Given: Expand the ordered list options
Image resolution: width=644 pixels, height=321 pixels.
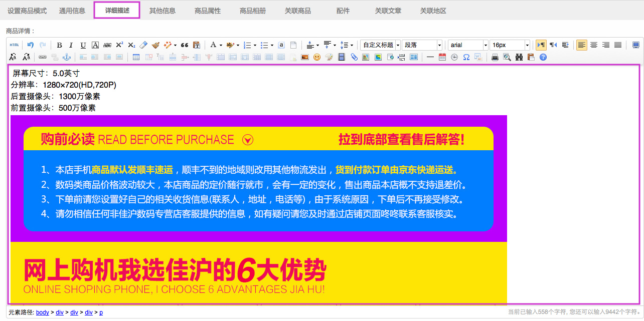Looking at the screenshot, I should 255,45.
